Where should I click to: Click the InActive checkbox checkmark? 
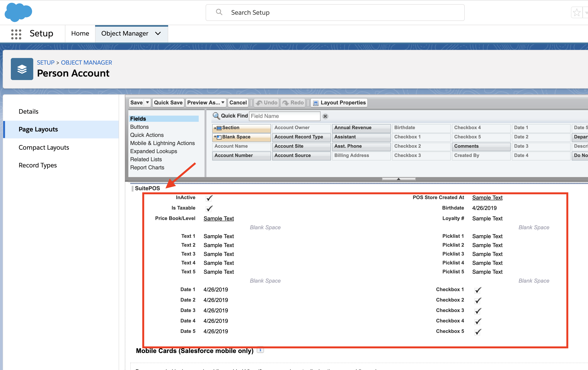pos(209,198)
